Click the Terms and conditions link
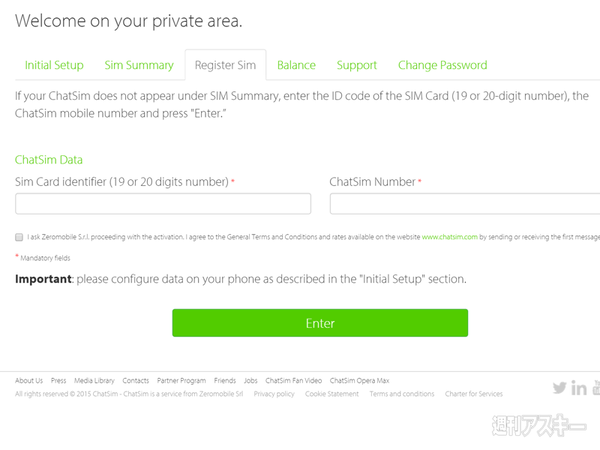 402,394
